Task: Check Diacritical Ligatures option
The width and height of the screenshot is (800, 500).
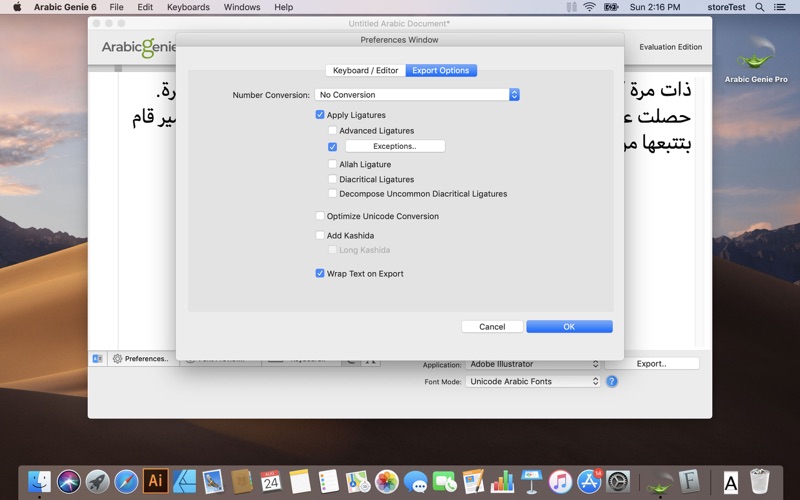Action: [332, 179]
